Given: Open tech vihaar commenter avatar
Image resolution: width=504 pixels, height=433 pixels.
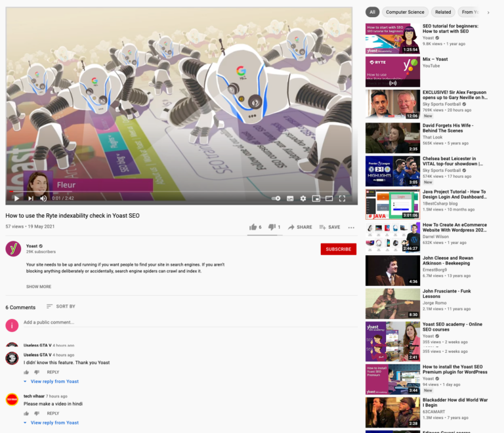Looking at the screenshot, I should (12, 400).
